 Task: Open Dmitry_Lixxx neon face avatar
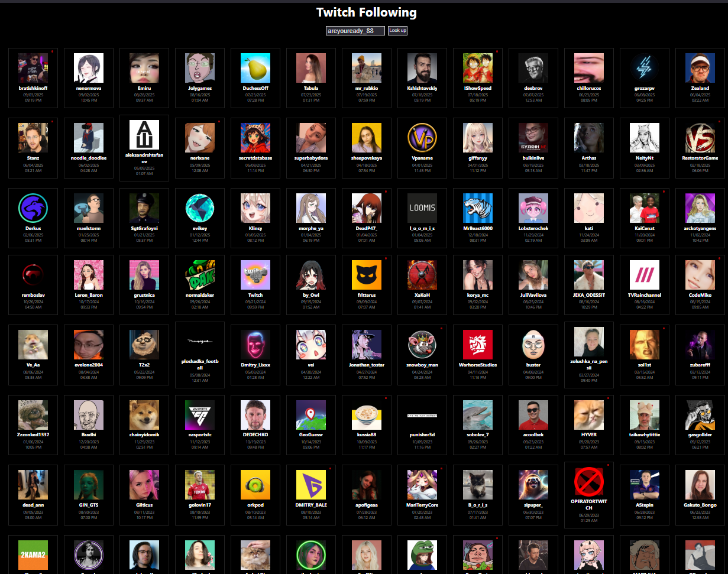pyautogui.click(x=255, y=345)
